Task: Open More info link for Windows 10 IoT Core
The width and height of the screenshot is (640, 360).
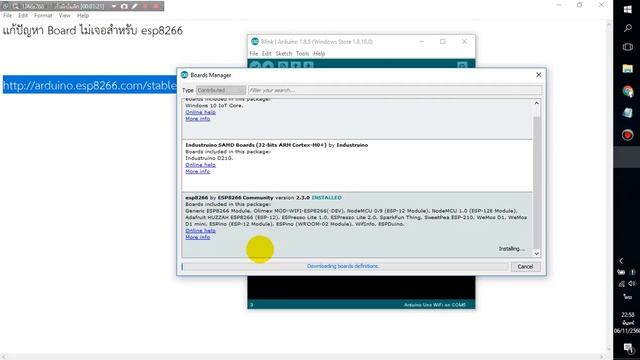Action: tap(198, 119)
